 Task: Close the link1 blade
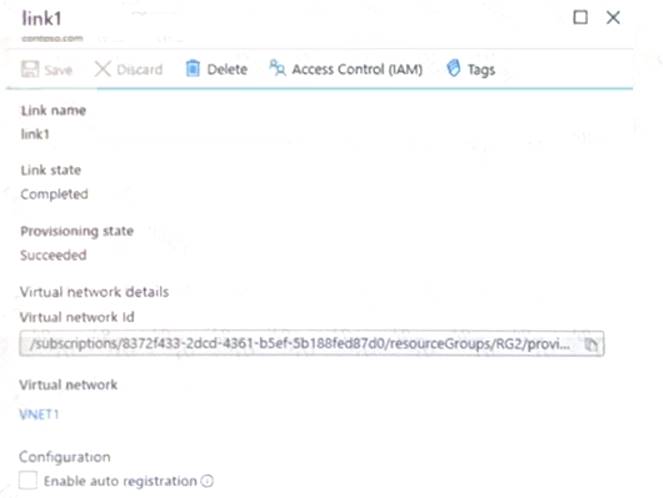(613, 17)
